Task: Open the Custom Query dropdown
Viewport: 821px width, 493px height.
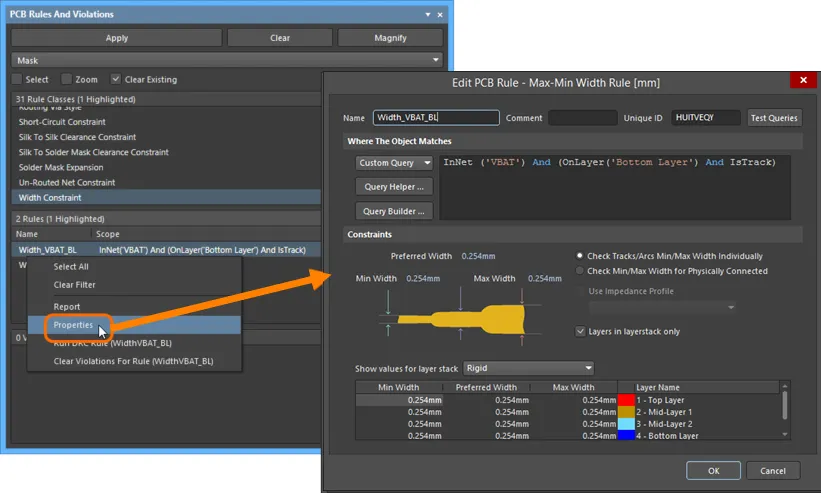Action: coord(394,163)
